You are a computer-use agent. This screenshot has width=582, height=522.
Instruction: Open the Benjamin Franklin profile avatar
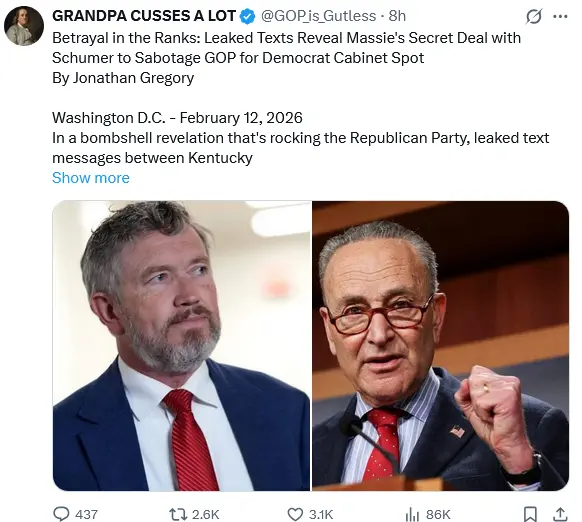point(24,26)
